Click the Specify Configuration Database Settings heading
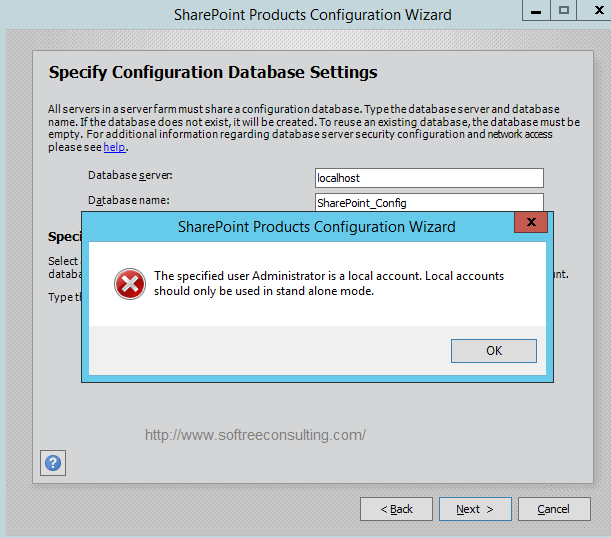Screen dimensions: 611x538 (213, 72)
